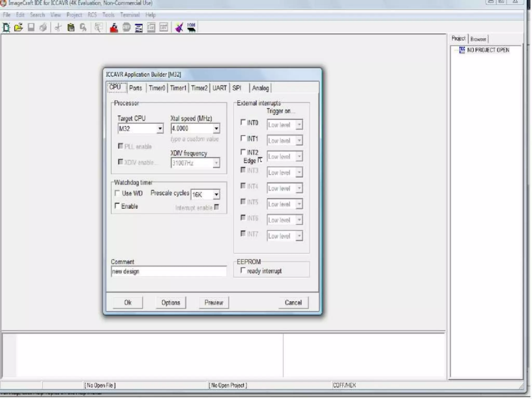Viewport: 532px width, 399px height.
Task: Toggle the PLL enable checkbox
Action: (x=121, y=146)
